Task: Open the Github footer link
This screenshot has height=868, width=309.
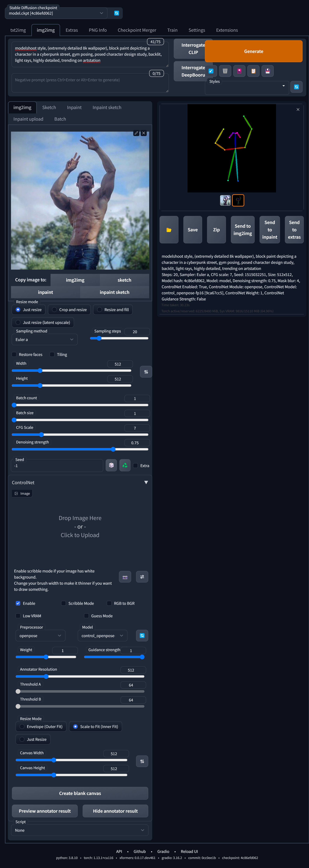Action: pos(140,852)
